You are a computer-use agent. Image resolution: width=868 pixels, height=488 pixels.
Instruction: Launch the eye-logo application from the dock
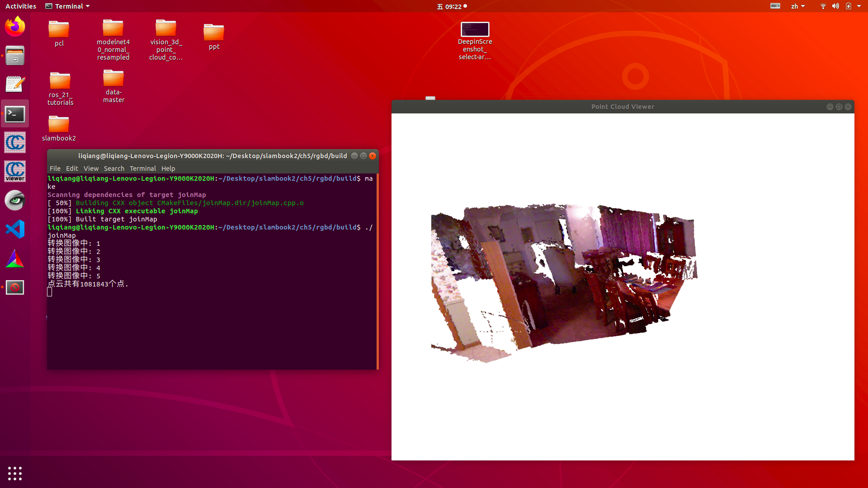pyautogui.click(x=15, y=200)
